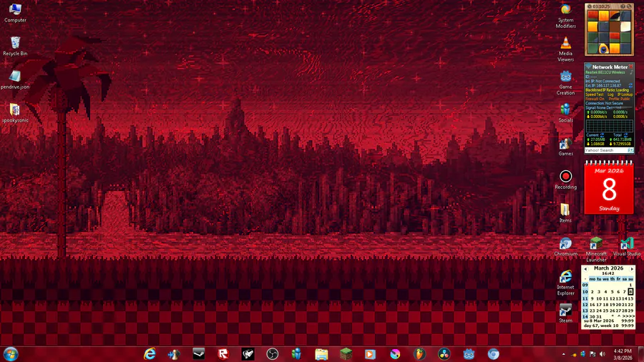The height and width of the screenshot is (362, 644).
Task: Open Roblox from the taskbar
Action: [x=223, y=354]
